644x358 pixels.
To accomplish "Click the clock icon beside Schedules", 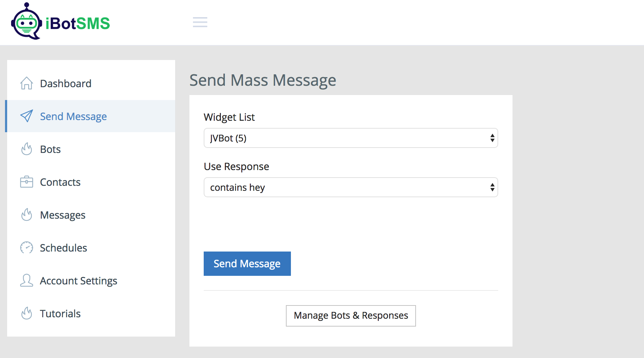I will (26, 248).
